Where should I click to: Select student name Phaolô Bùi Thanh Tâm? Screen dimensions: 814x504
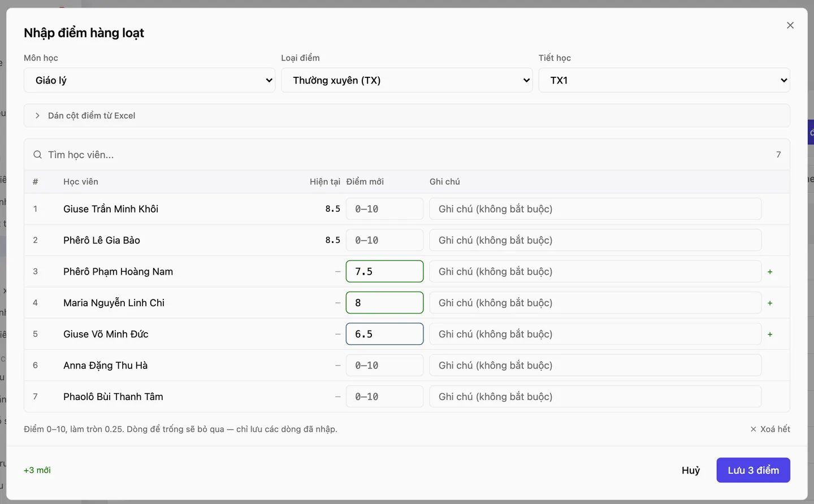[113, 397]
